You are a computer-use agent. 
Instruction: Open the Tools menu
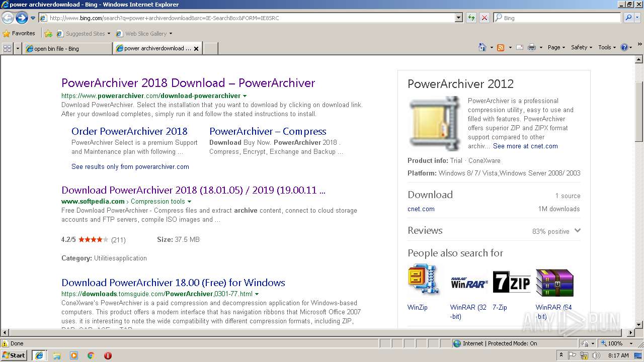tap(607, 47)
